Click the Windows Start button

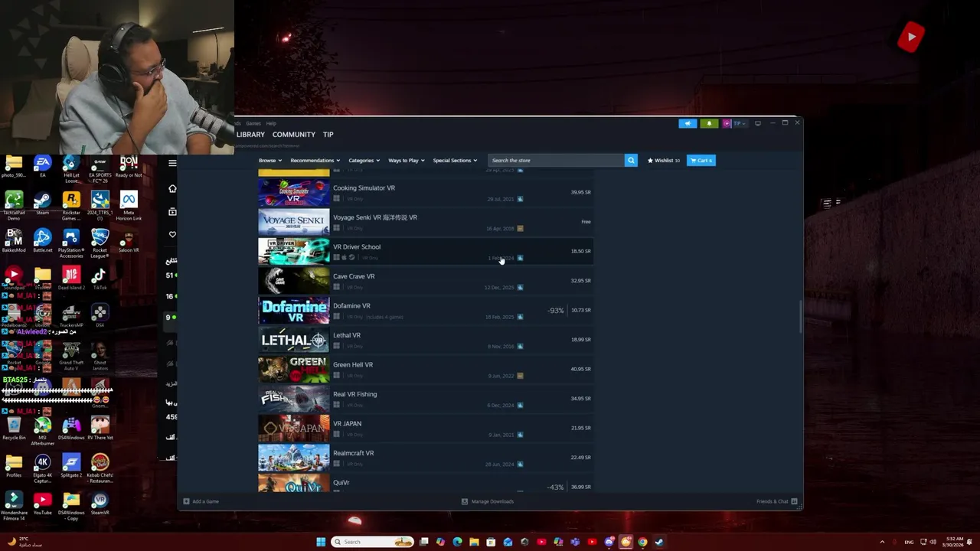click(x=321, y=542)
